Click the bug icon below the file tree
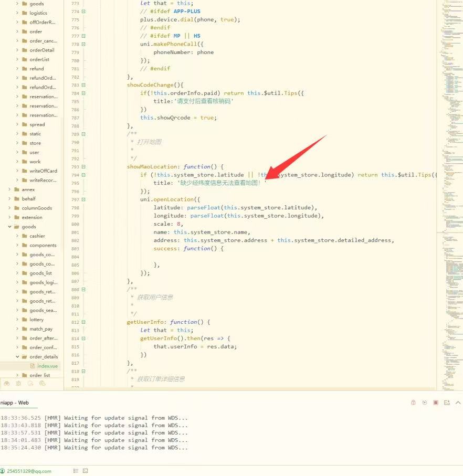463x476 pixels. point(18,384)
